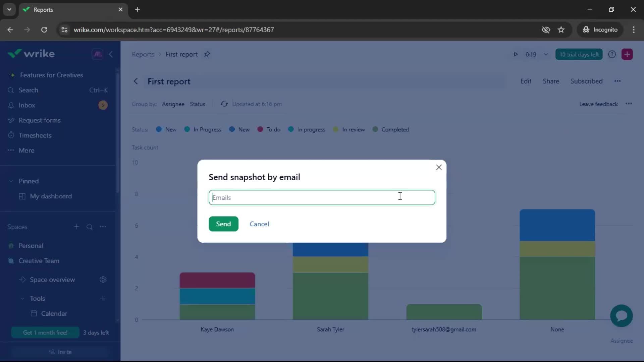Open Calendar in sidebar

click(54, 313)
